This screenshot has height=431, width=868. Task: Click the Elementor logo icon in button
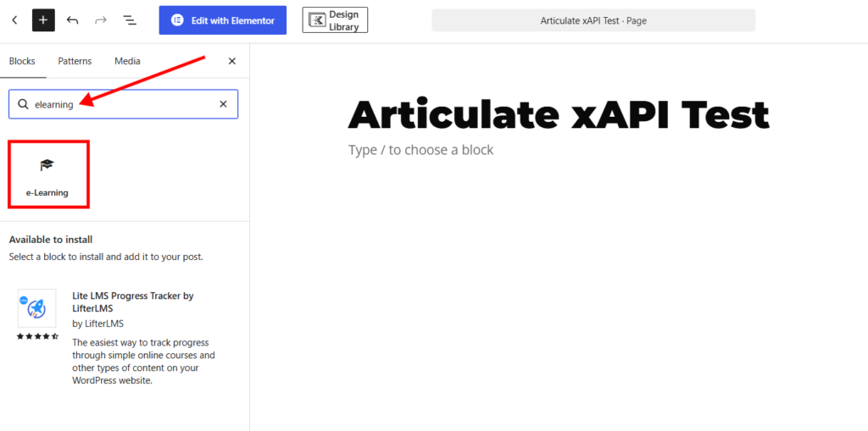click(x=177, y=20)
